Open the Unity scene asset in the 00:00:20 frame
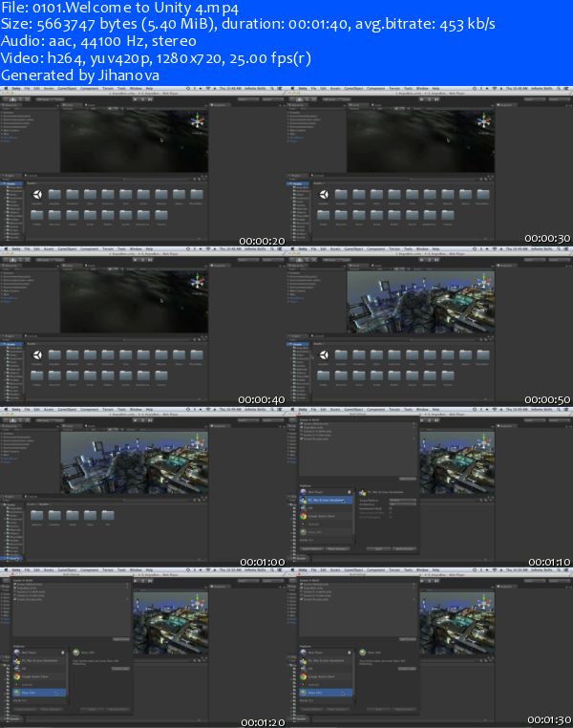Viewport: 573px width, 728px height. [x=37, y=195]
